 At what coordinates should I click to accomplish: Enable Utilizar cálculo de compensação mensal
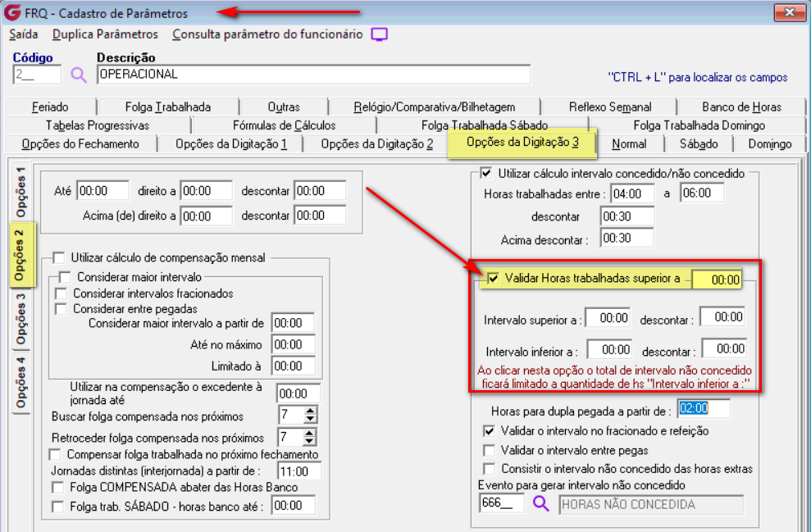tap(59, 257)
